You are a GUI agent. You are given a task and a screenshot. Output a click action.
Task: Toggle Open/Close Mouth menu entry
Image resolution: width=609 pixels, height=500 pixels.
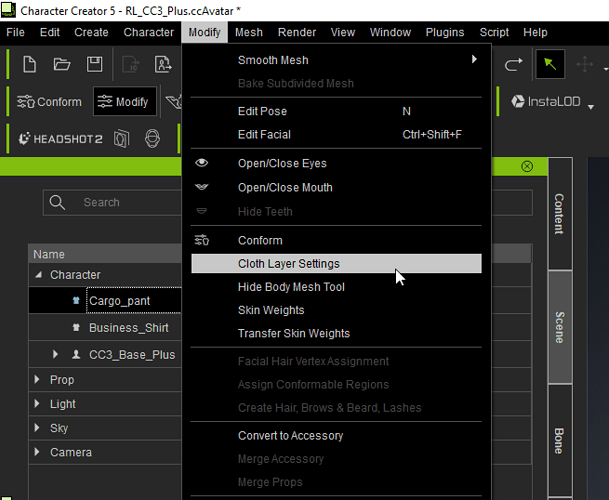click(x=336, y=188)
